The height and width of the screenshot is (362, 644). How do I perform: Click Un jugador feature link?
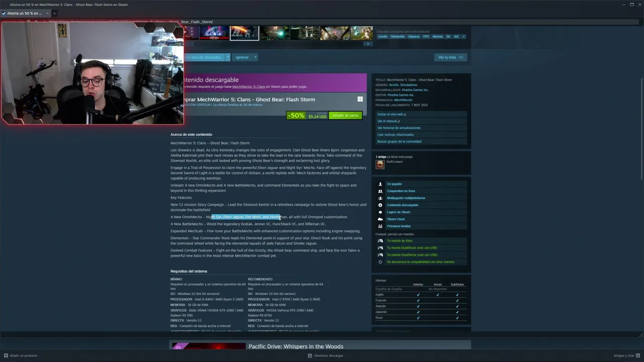pos(394,184)
